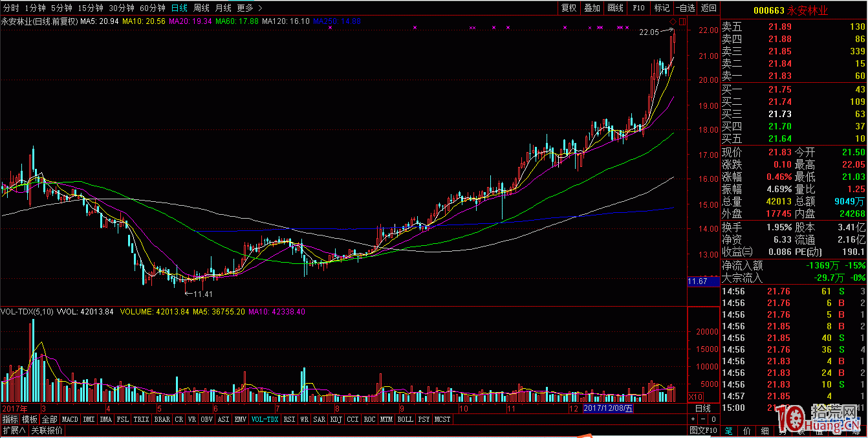Viewport: 868px width, 438px height.
Task: Click the 叠加 overlay button
Action: tap(592, 8)
